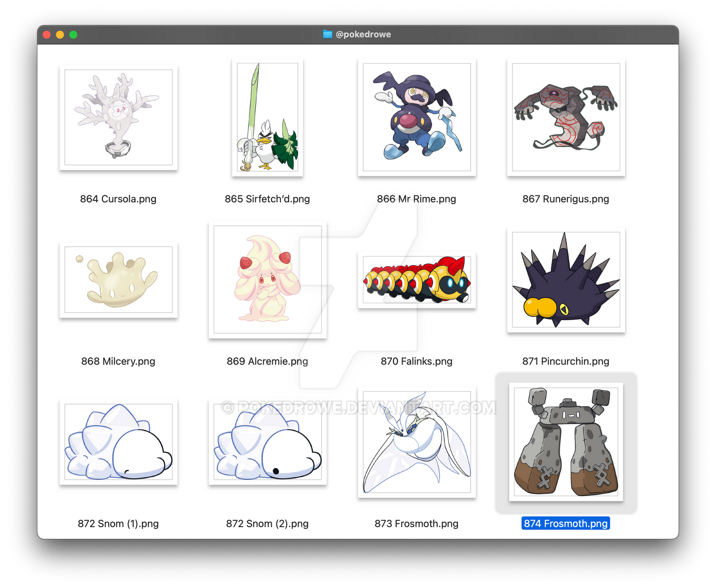Click the blue folder icon in title bar

(327, 34)
